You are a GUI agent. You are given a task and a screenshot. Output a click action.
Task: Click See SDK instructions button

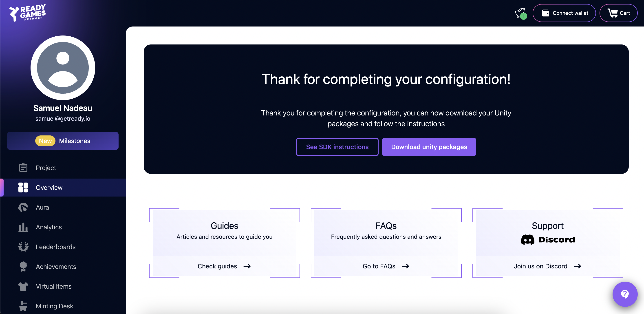pyautogui.click(x=337, y=147)
